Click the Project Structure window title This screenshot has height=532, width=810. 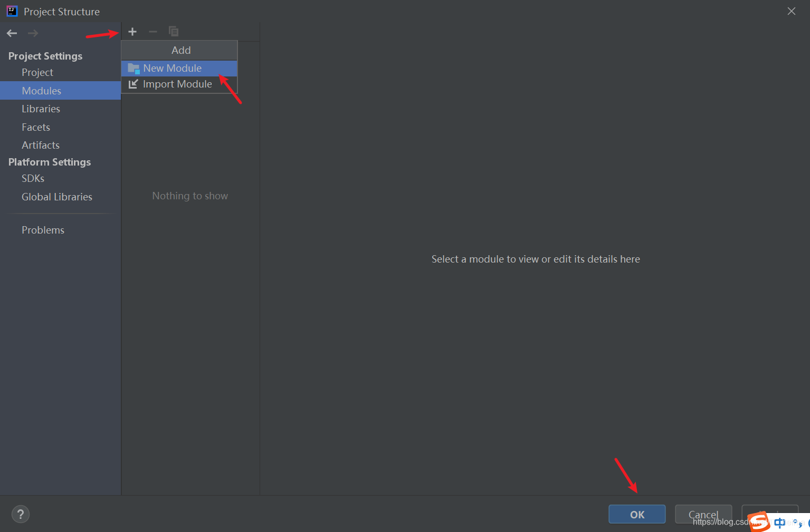click(62, 12)
